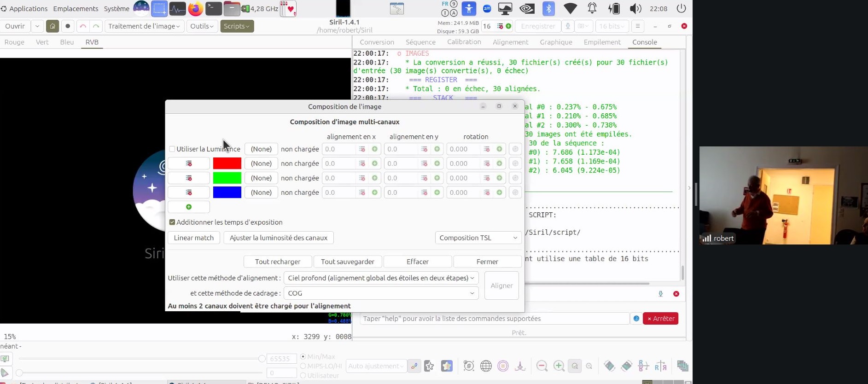Expand the COG framing method dropdown
Image resolution: width=868 pixels, height=384 pixels.
[381, 293]
